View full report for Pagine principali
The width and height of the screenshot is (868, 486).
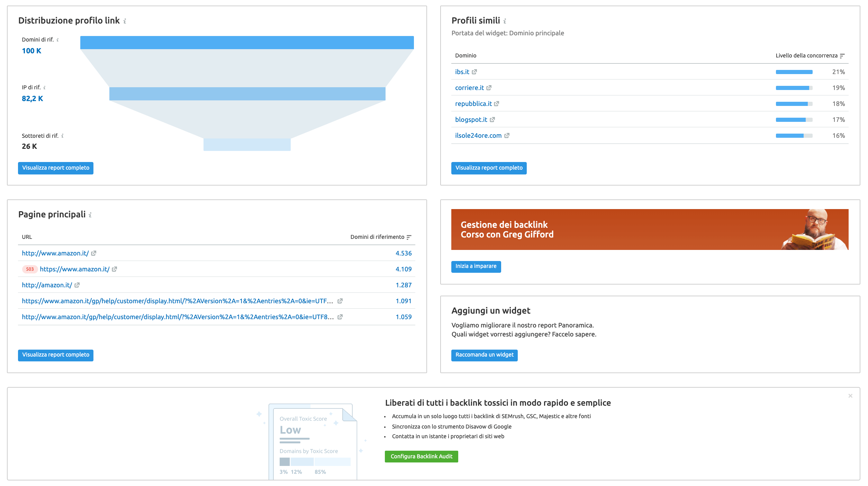pyautogui.click(x=56, y=355)
